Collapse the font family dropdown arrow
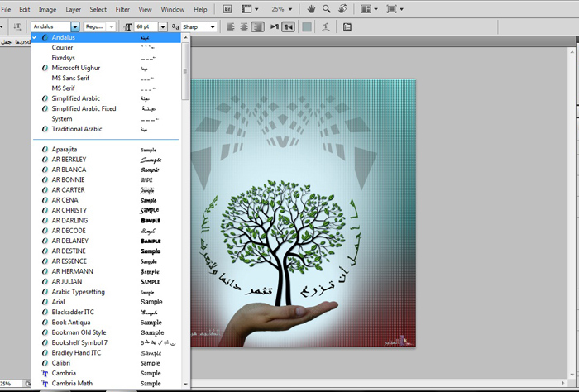579x392 pixels. coord(75,26)
